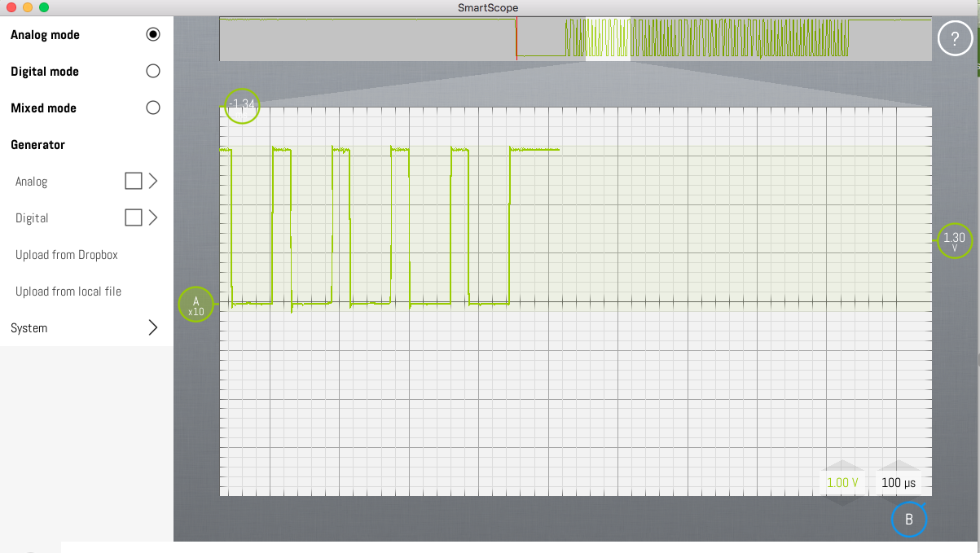Click the 1.30 V trigger level marker
The height and width of the screenshot is (553, 980).
pos(955,240)
